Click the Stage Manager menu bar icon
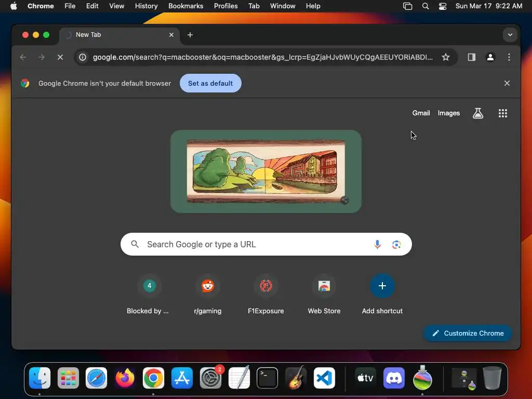Screen dimensions: 532x399 407,6
